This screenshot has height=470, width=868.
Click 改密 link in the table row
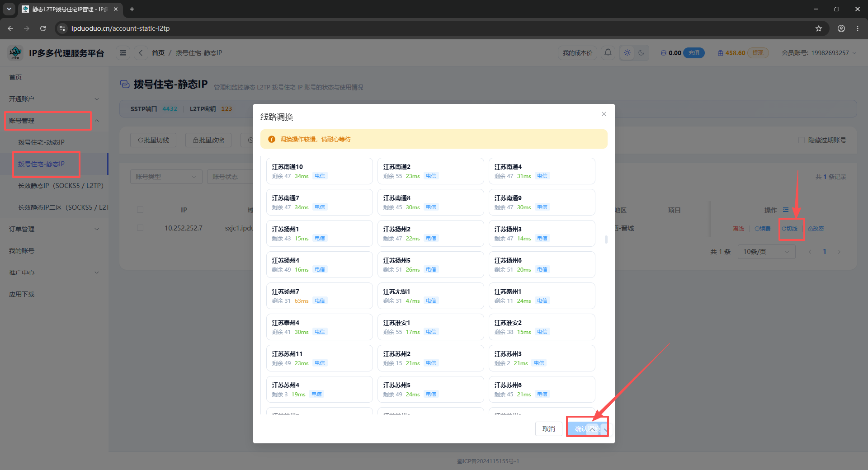(816, 229)
